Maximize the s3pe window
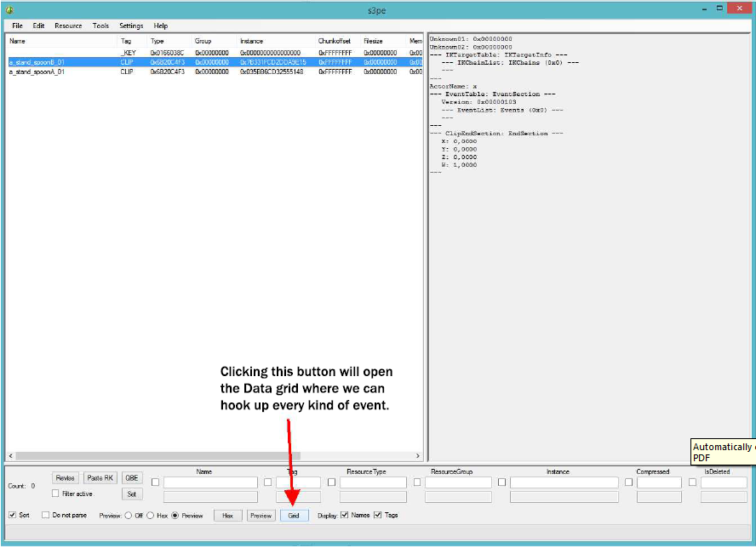 (719, 9)
